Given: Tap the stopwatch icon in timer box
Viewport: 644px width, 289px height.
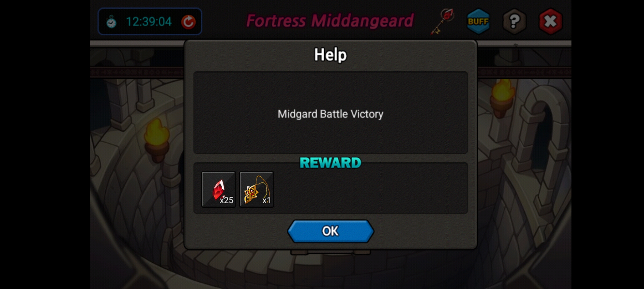Looking at the screenshot, I should pyautogui.click(x=111, y=22).
